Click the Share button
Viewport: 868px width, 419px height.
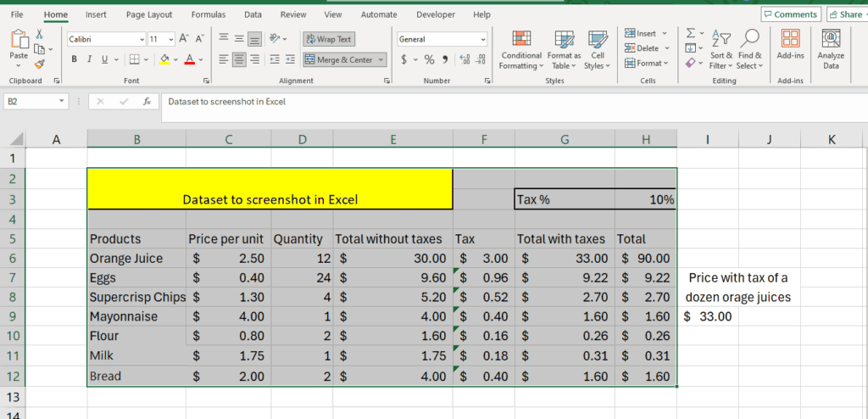point(848,14)
